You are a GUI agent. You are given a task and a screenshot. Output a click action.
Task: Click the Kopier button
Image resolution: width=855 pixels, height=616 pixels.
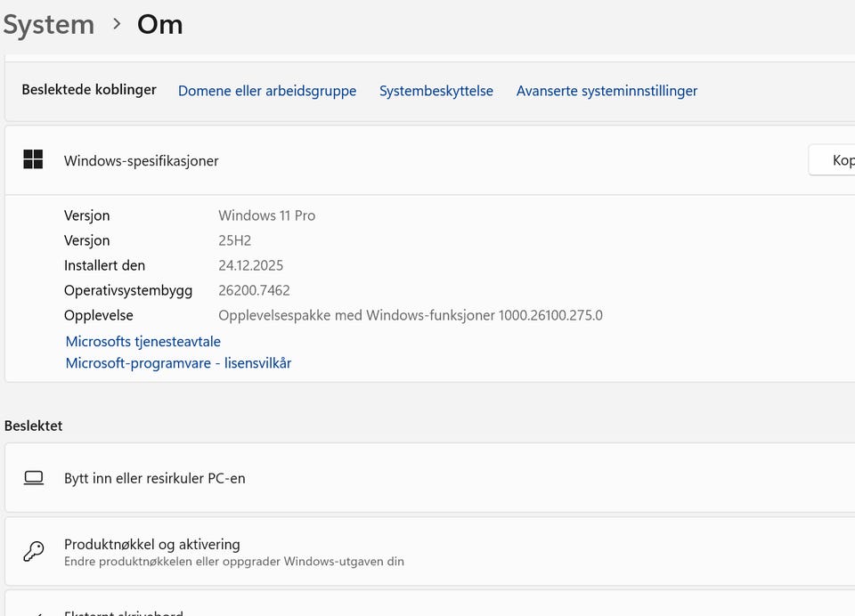pos(841,160)
